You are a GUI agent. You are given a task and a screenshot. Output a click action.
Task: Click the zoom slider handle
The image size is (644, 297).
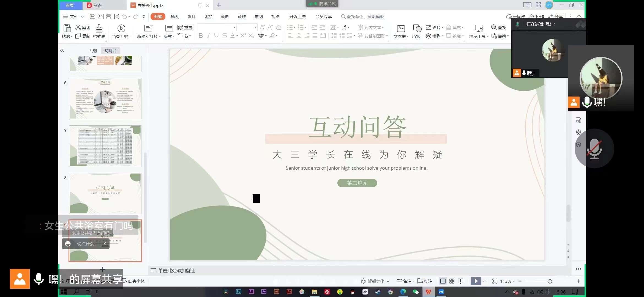(x=550, y=281)
